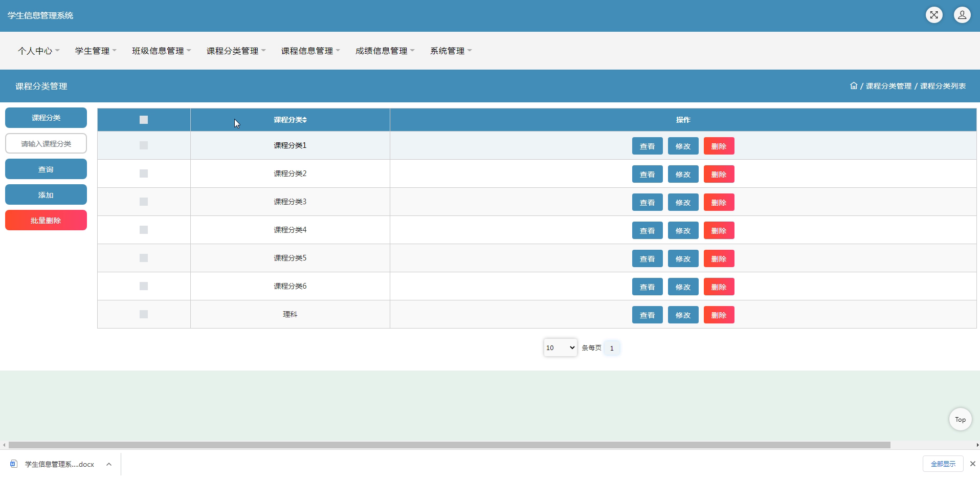Open the downloaded 学生信息管理系...docx file
The height and width of the screenshot is (478, 980).
[59, 464]
